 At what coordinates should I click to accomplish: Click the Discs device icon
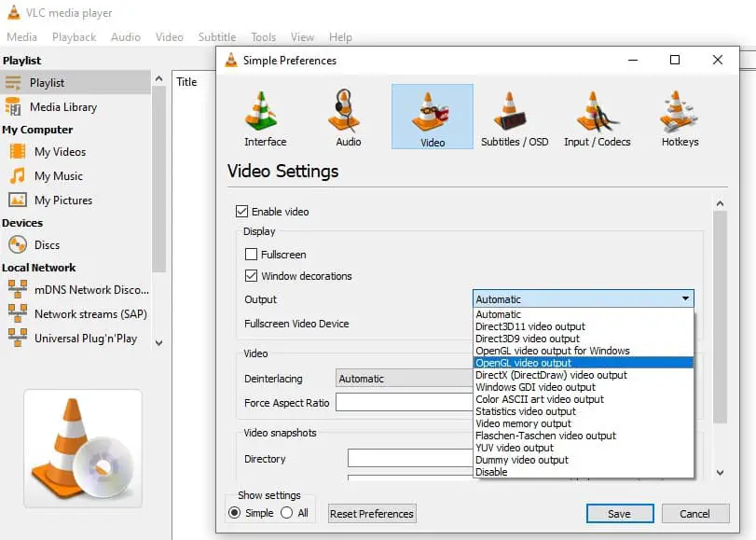pyautogui.click(x=17, y=245)
